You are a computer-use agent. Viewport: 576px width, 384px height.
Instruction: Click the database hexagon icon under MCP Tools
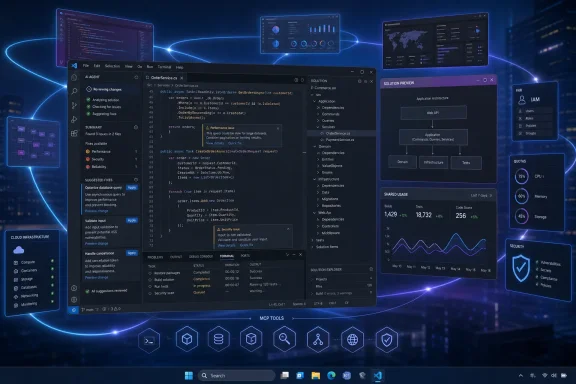tap(219, 339)
